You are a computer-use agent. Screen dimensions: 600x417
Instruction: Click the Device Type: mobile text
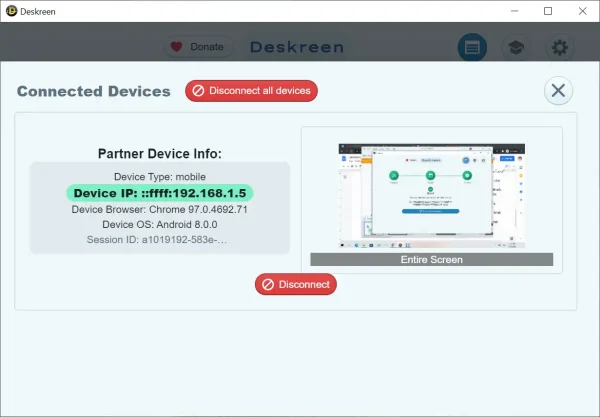(x=160, y=177)
